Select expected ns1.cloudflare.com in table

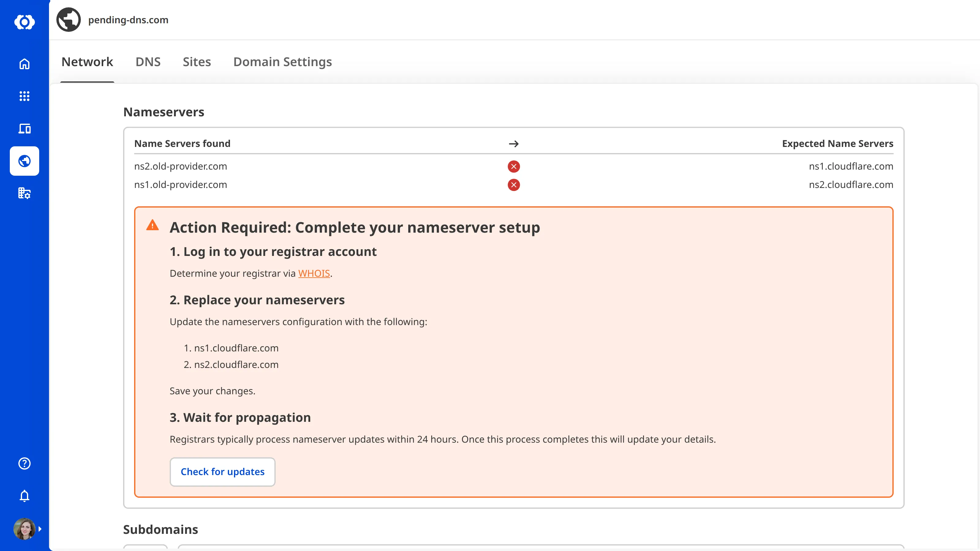click(851, 166)
